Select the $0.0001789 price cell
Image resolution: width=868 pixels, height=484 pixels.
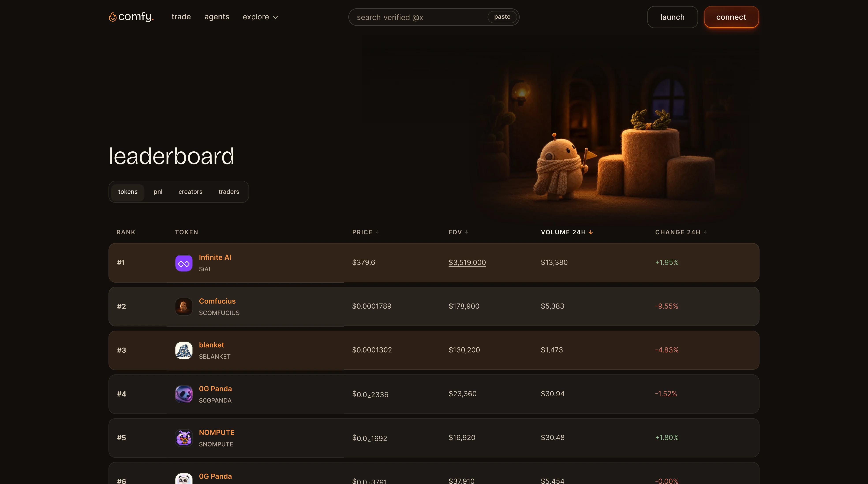tap(372, 306)
